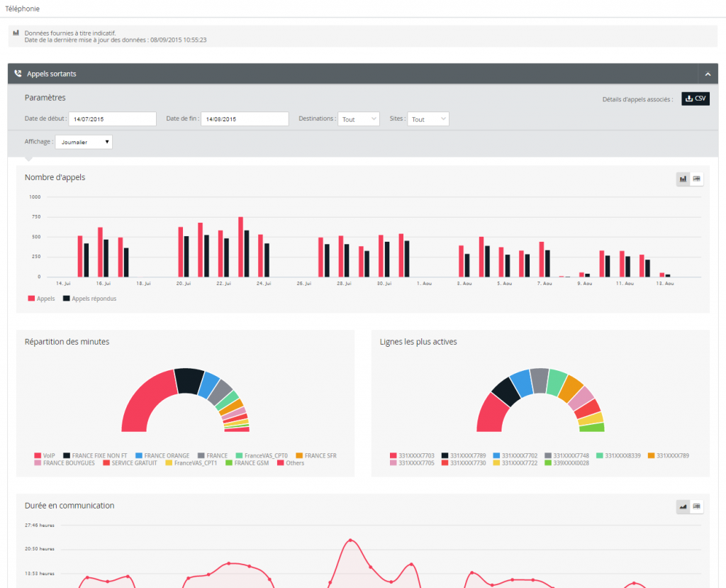The height and width of the screenshot is (588, 726).
Task: Click FranceVAS_CPT0 legend color swatch
Action: 239,455
